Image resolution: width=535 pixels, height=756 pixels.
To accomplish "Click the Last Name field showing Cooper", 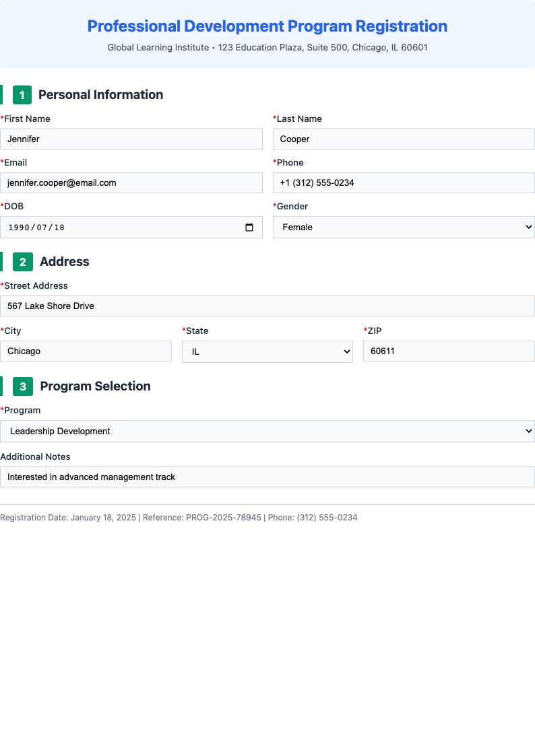I will 404,139.
